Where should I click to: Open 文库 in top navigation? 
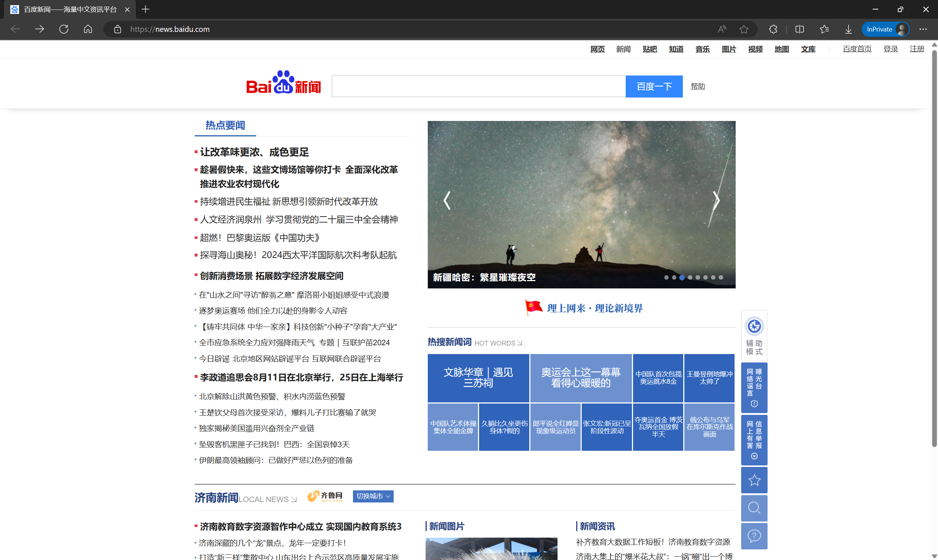click(808, 49)
